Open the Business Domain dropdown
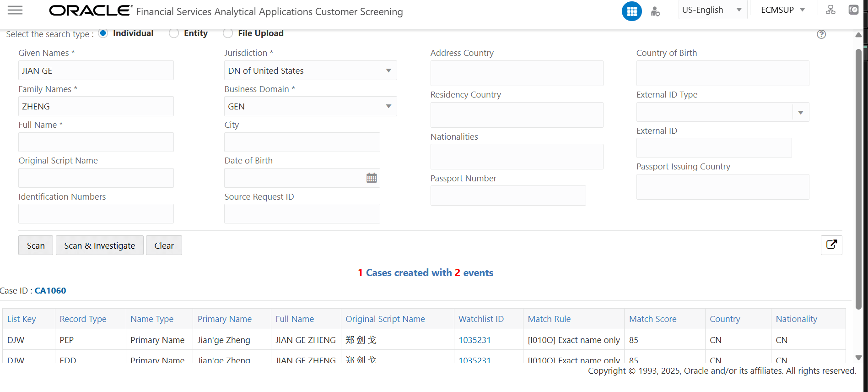The image size is (868, 392). coord(388,106)
